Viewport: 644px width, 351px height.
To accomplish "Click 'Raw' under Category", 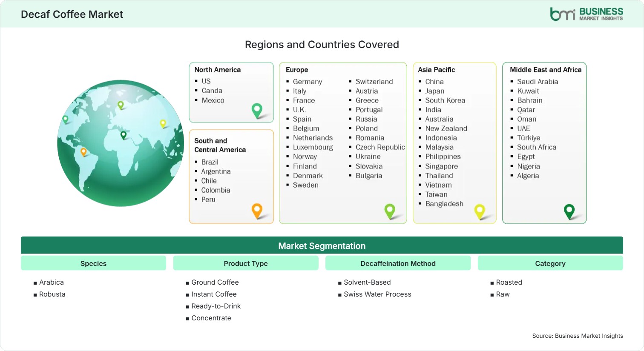I will tap(503, 294).
